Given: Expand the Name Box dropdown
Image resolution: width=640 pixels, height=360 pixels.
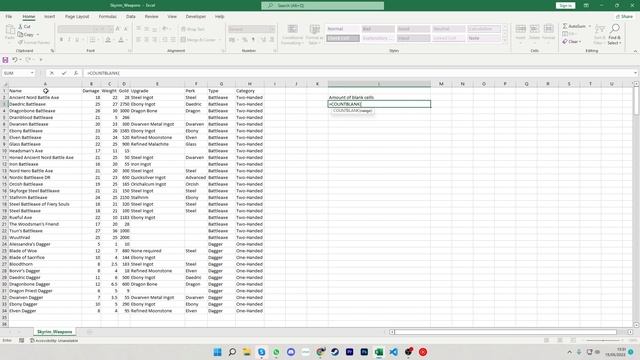Looking at the screenshot, I should point(31,73).
